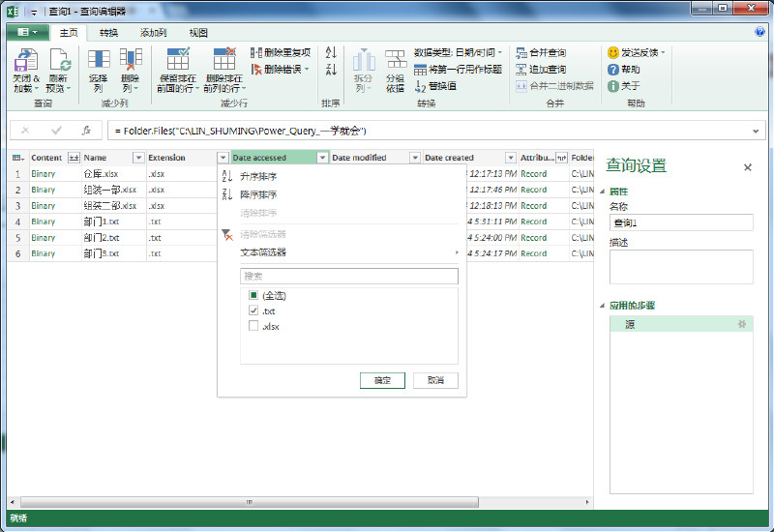Expand the formula bar dropdown arrow
Image resolution: width=774 pixels, height=532 pixels.
pyautogui.click(x=756, y=131)
